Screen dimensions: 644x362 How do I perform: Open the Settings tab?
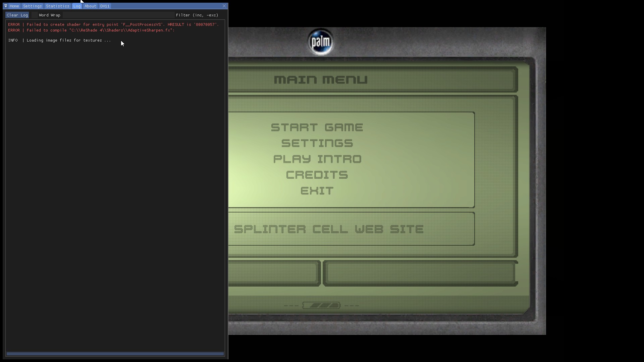[33, 6]
